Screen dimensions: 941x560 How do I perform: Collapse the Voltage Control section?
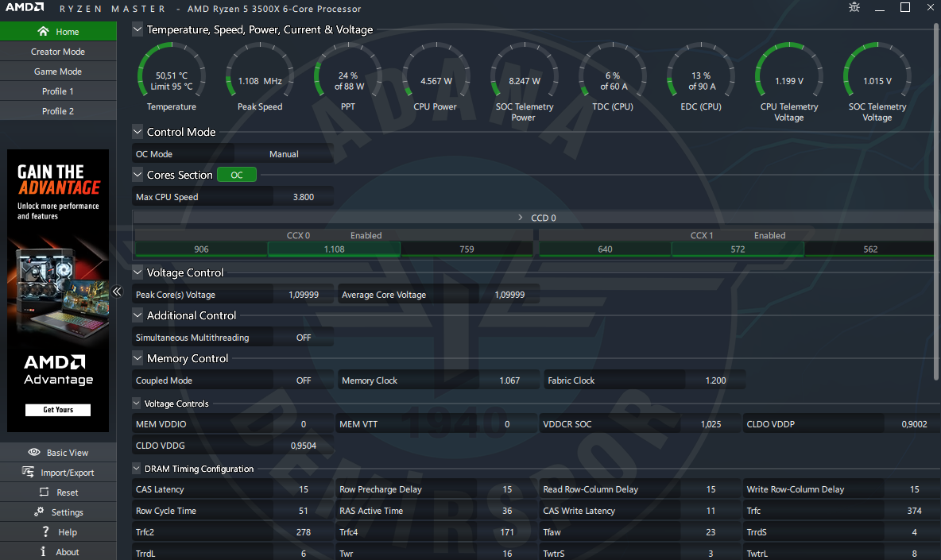137,272
